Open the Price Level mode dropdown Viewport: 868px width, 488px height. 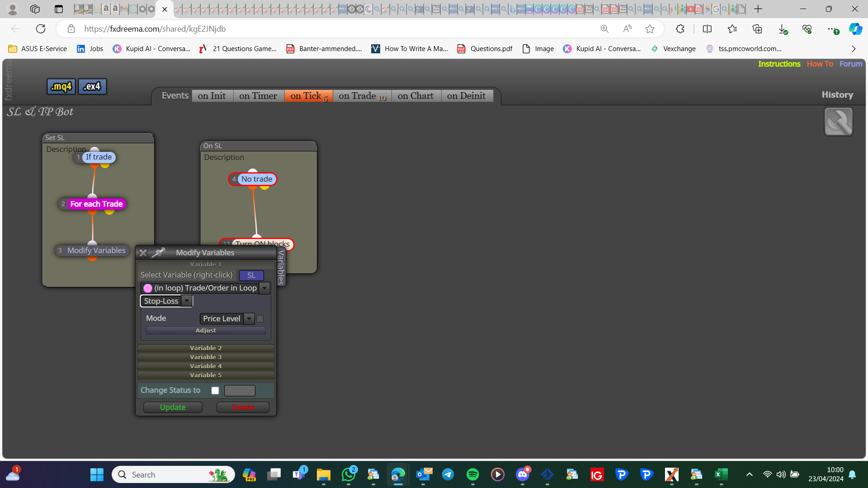point(249,319)
